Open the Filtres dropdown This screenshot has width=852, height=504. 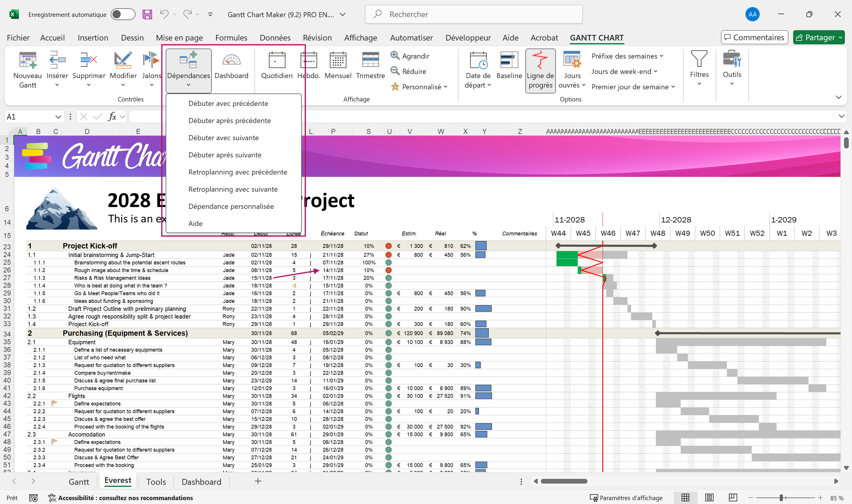[699, 68]
